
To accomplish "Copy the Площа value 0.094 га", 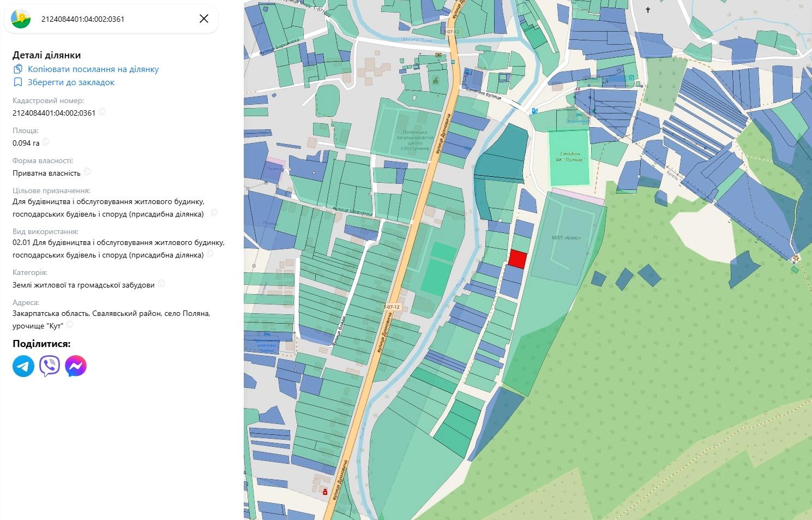I will coord(46,142).
